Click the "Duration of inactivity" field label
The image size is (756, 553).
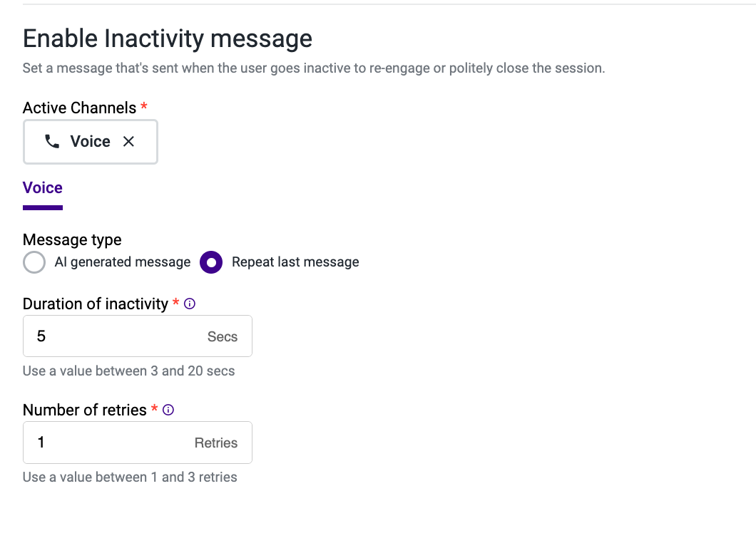(x=96, y=304)
